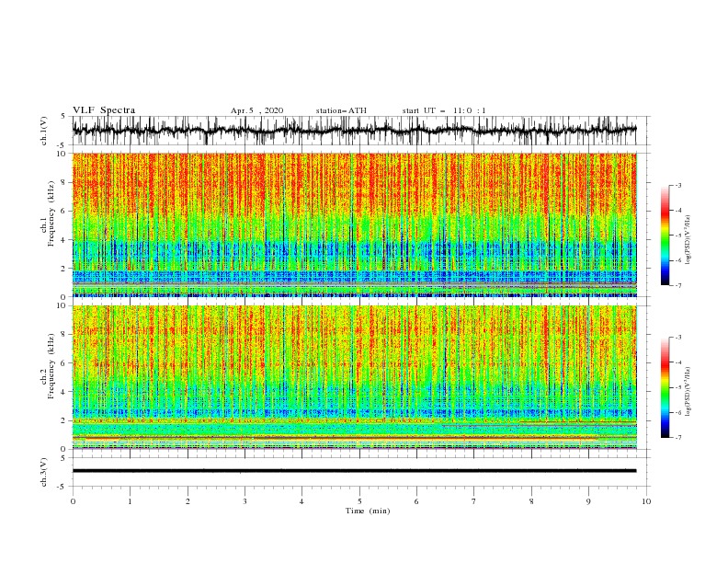Click the ch.1 spectrogram panel
The width and height of the screenshot is (728, 563).
coord(354,224)
